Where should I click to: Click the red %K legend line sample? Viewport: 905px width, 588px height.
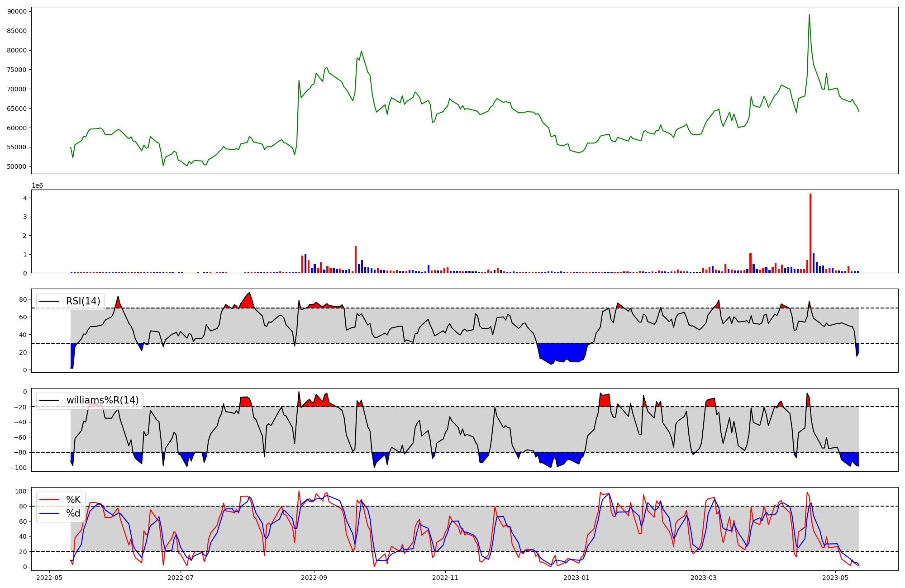(x=49, y=499)
